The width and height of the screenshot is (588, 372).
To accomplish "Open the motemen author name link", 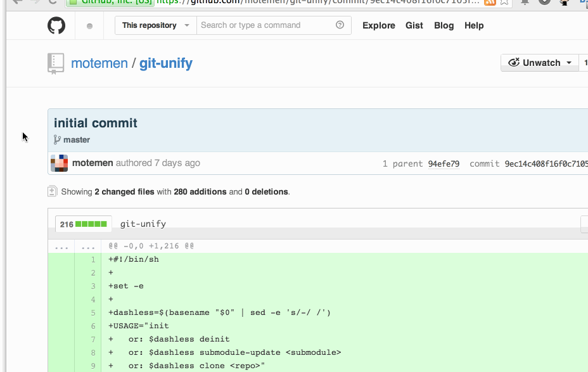I will click(x=93, y=163).
